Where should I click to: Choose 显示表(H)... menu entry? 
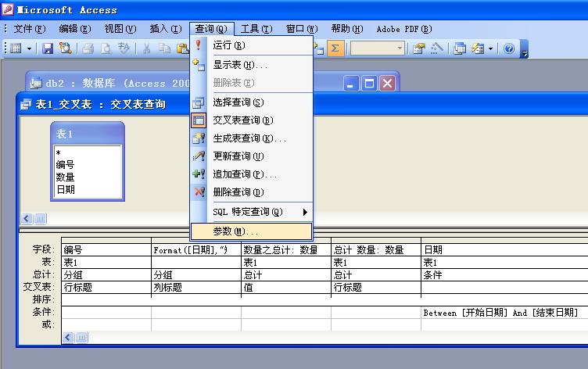point(252,65)
